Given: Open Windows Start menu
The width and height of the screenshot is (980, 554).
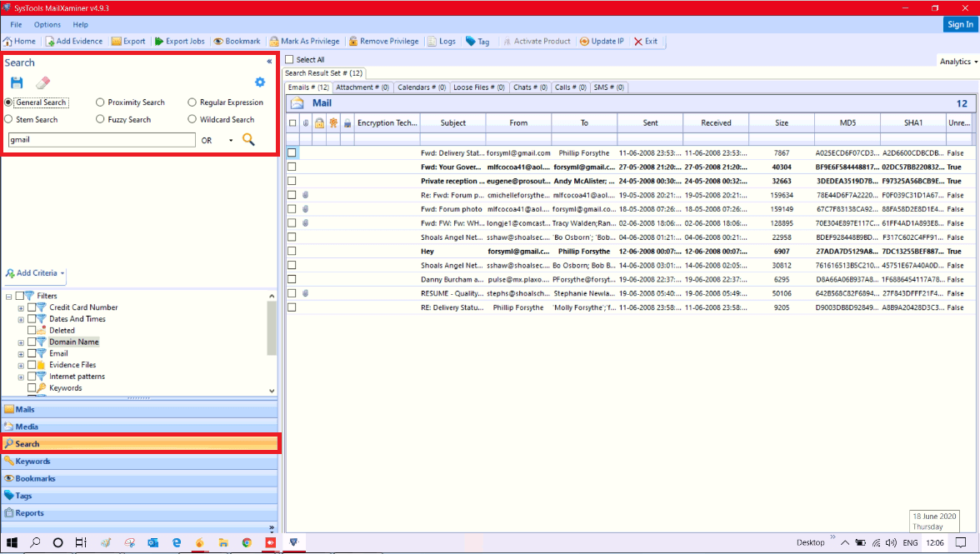Looking at the screenshot, I should [12, 542].
